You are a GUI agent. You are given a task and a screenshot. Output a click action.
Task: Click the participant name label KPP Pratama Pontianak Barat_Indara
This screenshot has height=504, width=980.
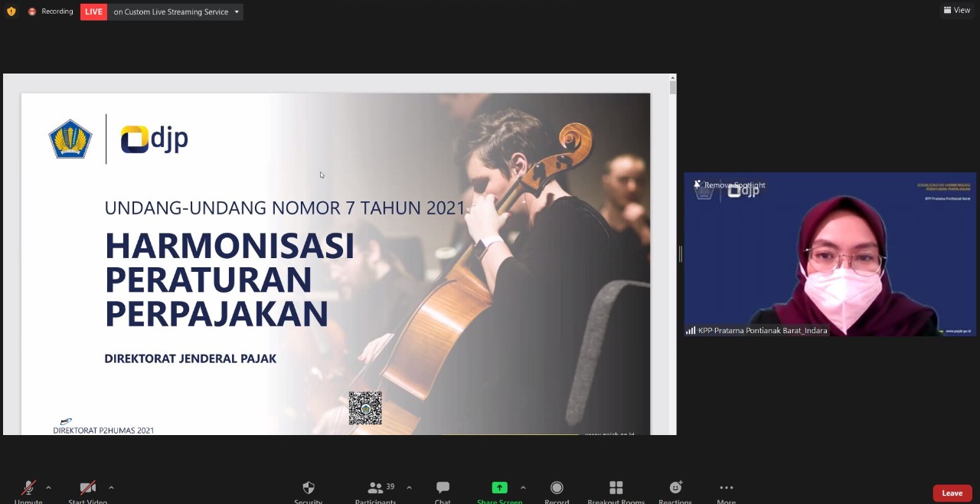click(763, 331)
